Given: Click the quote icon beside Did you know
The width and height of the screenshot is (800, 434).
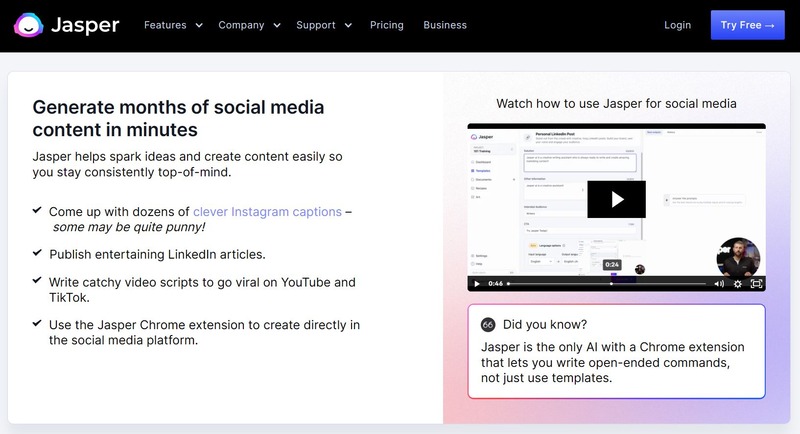Looking at the screenshot, I should tap(488, 324).
